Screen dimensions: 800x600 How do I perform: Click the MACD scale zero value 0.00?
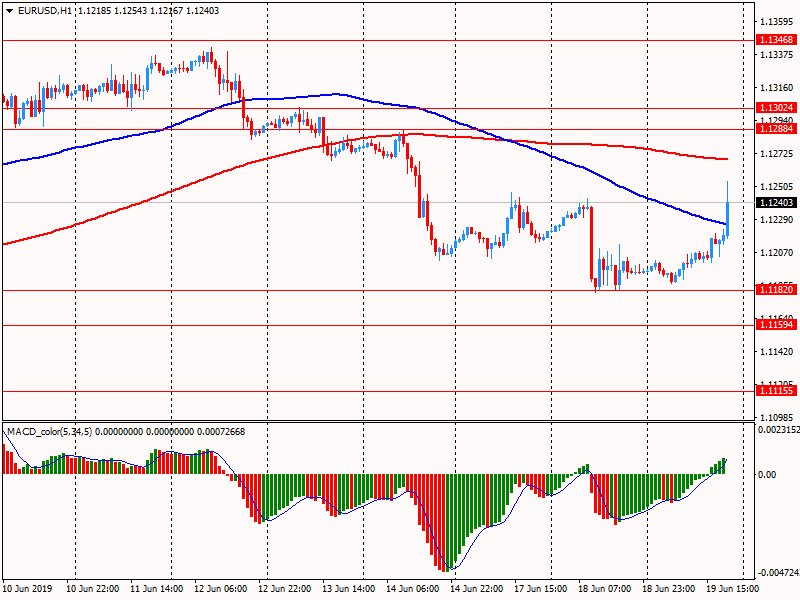(767, 475)
